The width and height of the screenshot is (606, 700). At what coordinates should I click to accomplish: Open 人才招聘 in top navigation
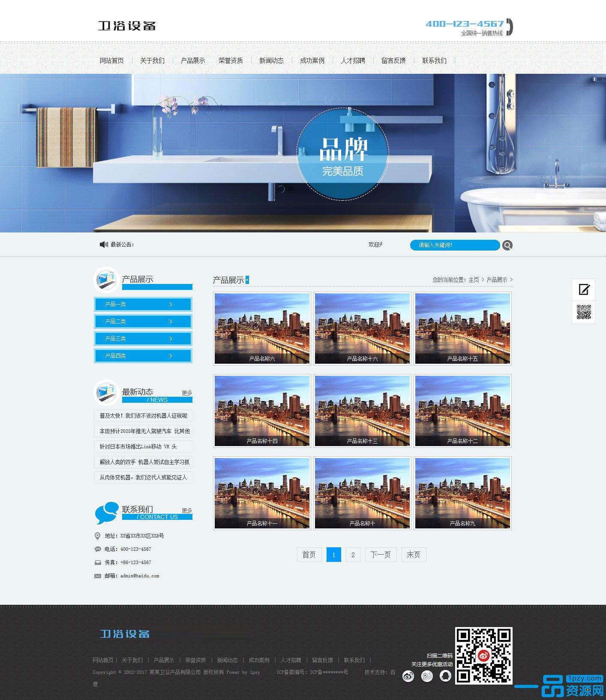point(353,60)
